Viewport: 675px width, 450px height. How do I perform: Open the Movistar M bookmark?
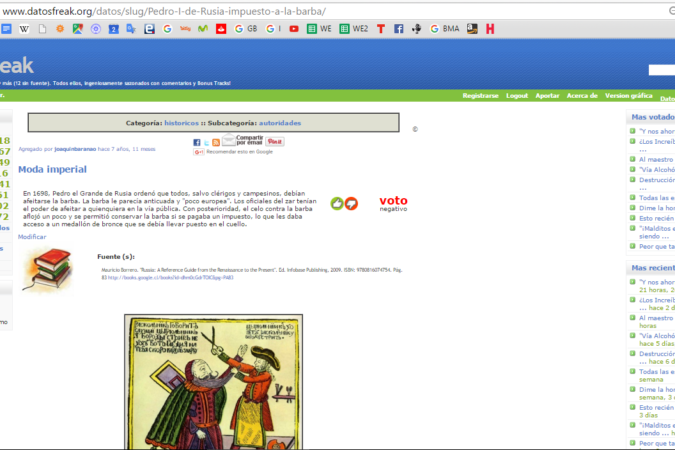tap(203, 29)
